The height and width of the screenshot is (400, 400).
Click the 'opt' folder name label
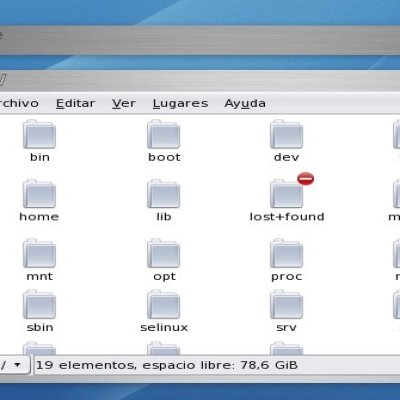[164, 277]
